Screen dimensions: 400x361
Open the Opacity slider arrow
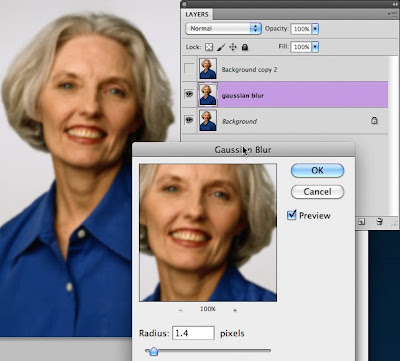click(x=315, y=29)
